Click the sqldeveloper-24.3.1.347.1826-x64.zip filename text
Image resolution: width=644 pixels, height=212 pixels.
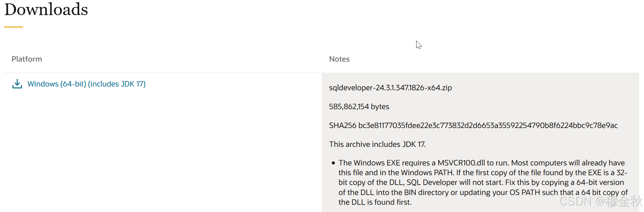pyautogui.click(x=390, y=88)
